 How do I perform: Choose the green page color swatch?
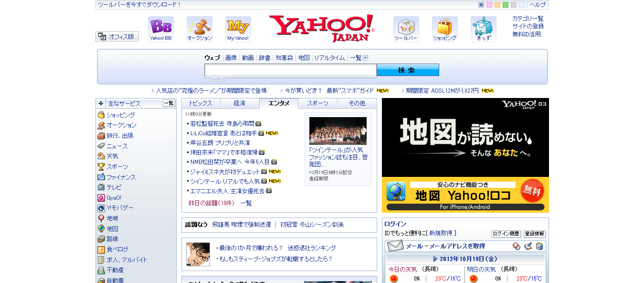(x=506, y=5)
